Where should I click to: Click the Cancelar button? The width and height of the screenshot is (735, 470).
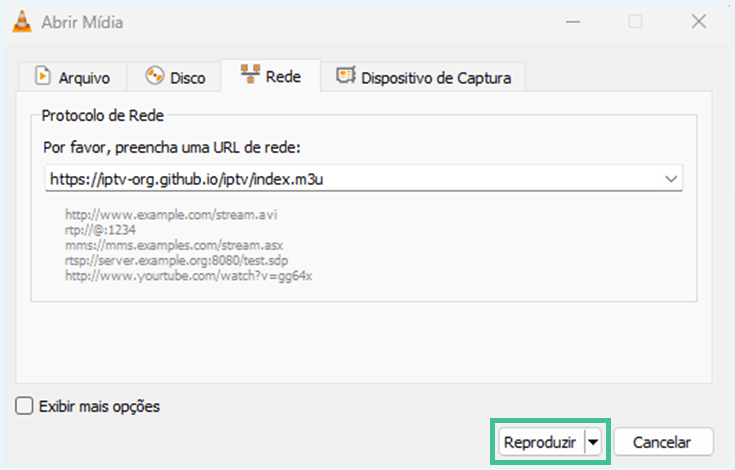coord(663,442)
